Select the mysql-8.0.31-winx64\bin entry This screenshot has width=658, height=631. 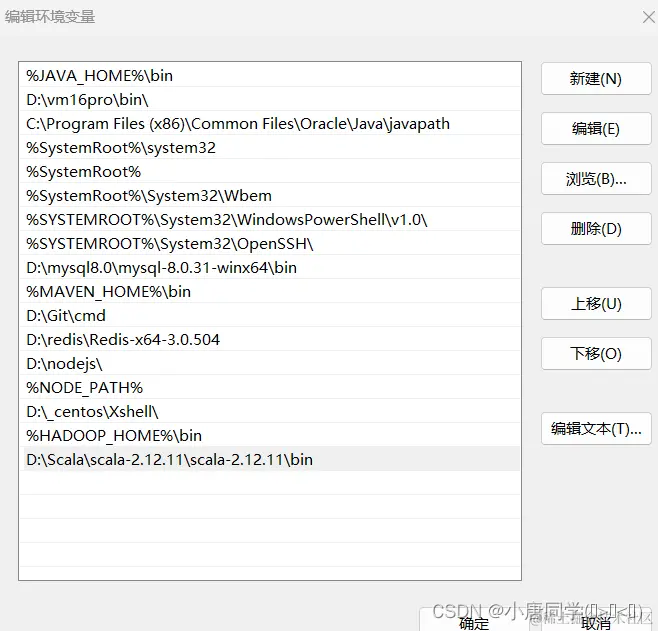269,267
